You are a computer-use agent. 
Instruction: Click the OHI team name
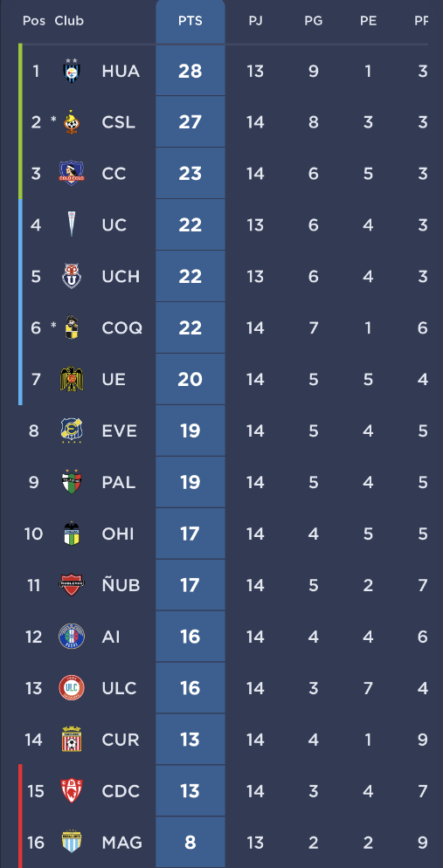click(118, 534)
